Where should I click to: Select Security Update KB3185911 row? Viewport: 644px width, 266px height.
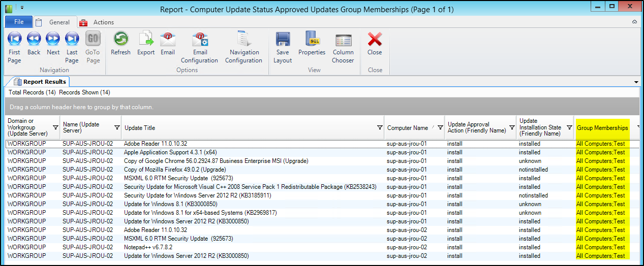pyautogui.click(x=322, y=195)
